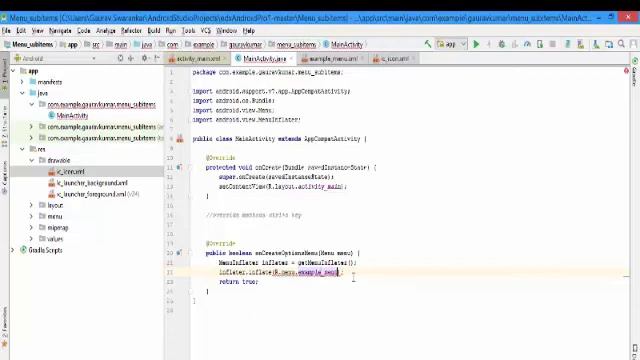
Task: Open the Build menu
Action: (154, 31)
